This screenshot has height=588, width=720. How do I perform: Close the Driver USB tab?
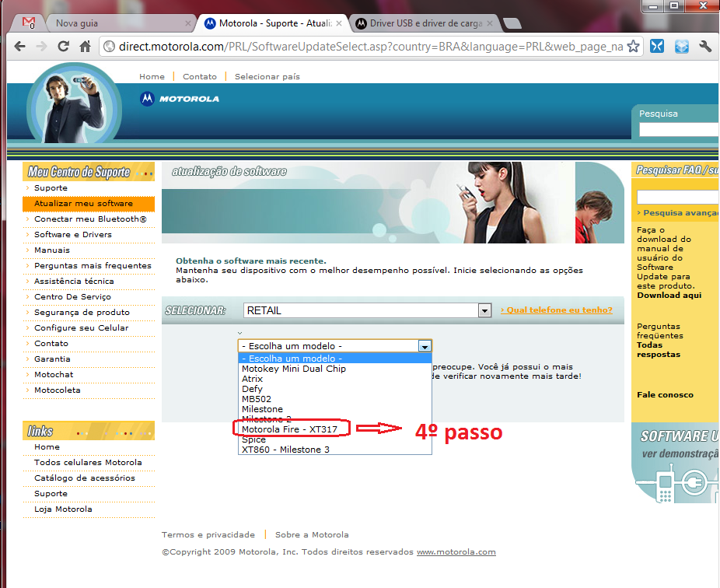click(490, 23)
